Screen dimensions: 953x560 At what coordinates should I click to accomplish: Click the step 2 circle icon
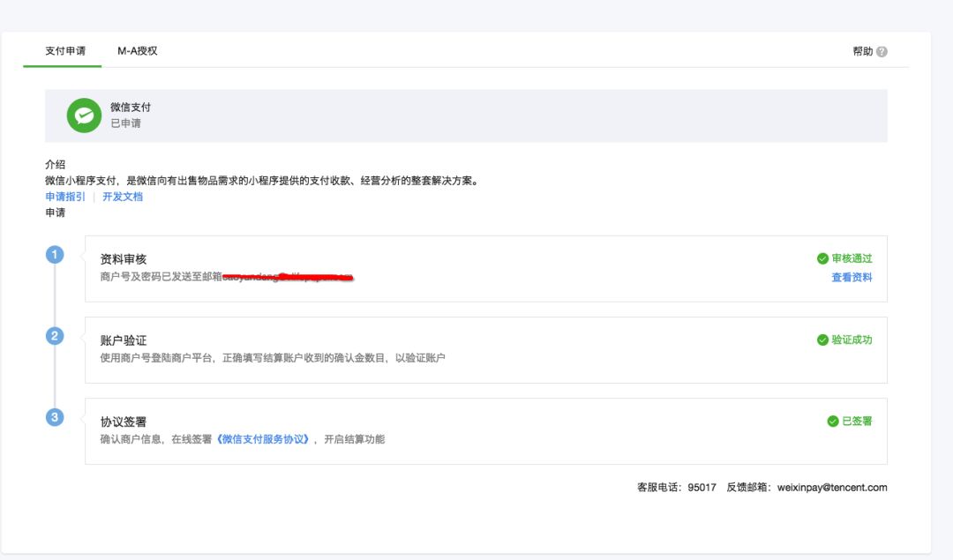click(x=55, y=336)
